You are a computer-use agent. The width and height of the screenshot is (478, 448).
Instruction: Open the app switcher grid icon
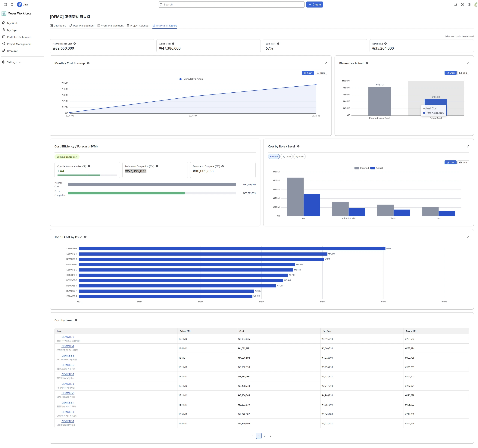(x=12, y=5)
